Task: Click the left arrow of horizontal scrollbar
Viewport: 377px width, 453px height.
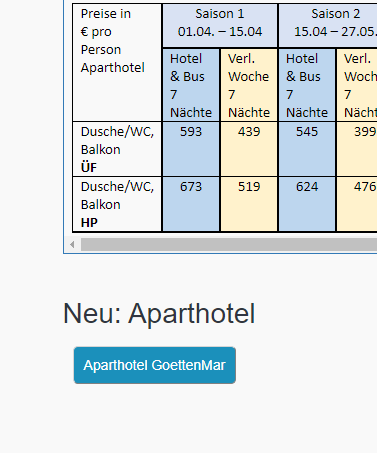Action: pyautogui.click(x=72, y=245)
